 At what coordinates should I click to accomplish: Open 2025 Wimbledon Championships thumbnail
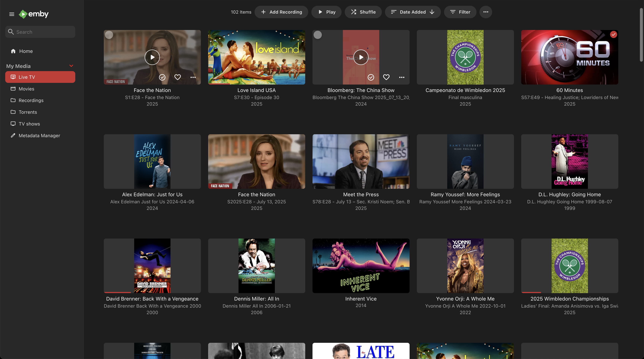click(569, 266)
